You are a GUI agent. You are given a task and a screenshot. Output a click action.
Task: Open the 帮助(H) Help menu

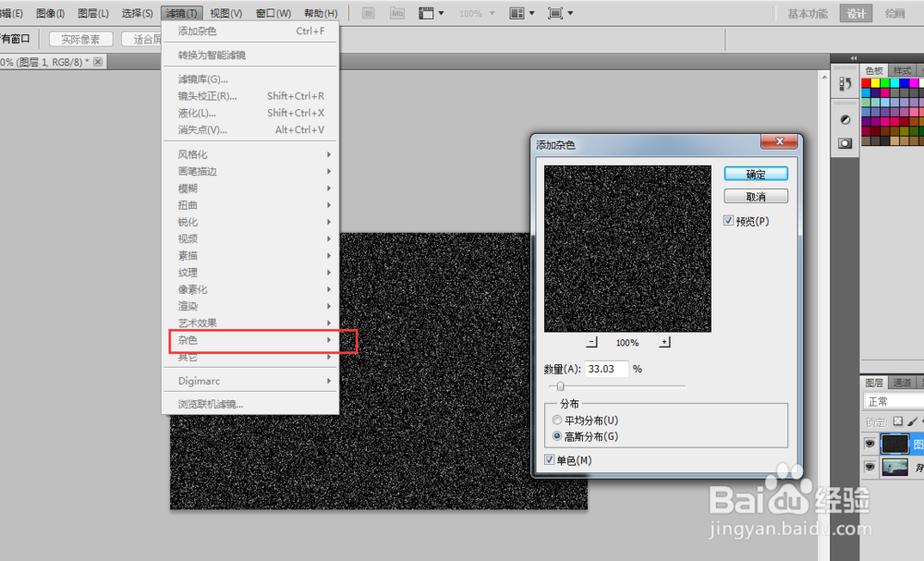click(x=321, y=13)
